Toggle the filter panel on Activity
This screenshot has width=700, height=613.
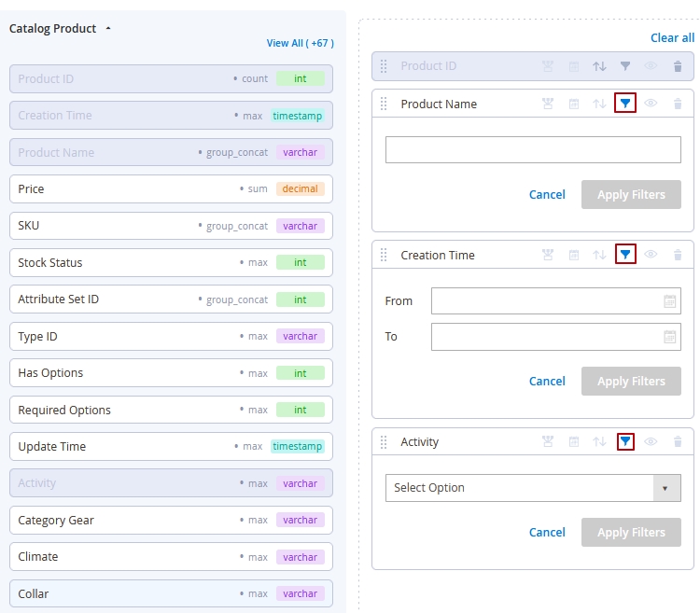click(625, 441)
